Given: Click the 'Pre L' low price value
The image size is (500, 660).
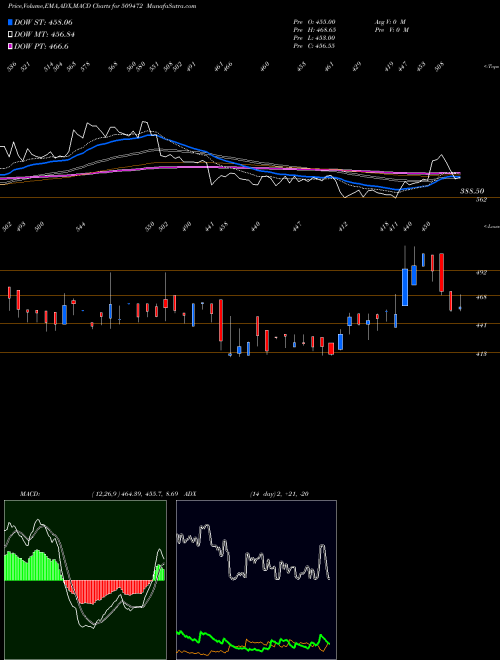Looking at the screenshot, I should [314, 38].
